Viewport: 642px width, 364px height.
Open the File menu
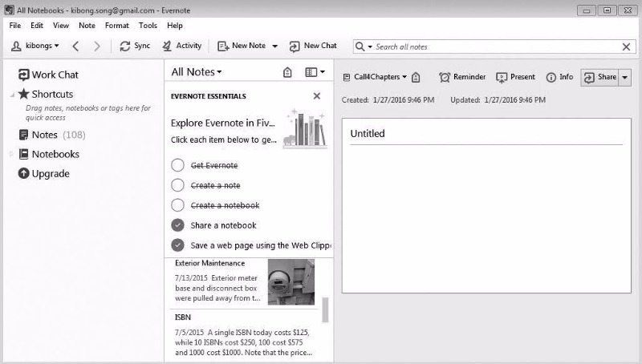[15, 26]
